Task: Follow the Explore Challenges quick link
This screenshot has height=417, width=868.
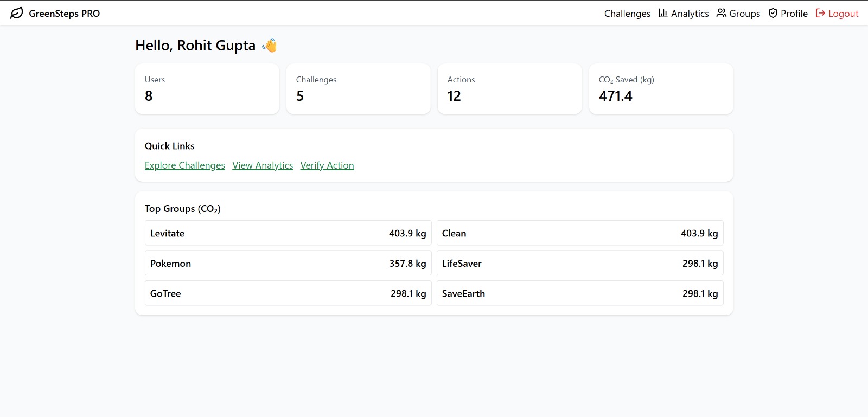Action: (184, 165)
